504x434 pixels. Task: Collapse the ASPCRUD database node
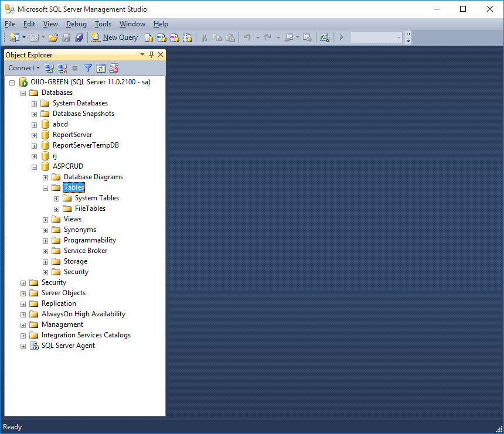click(34, 166)
